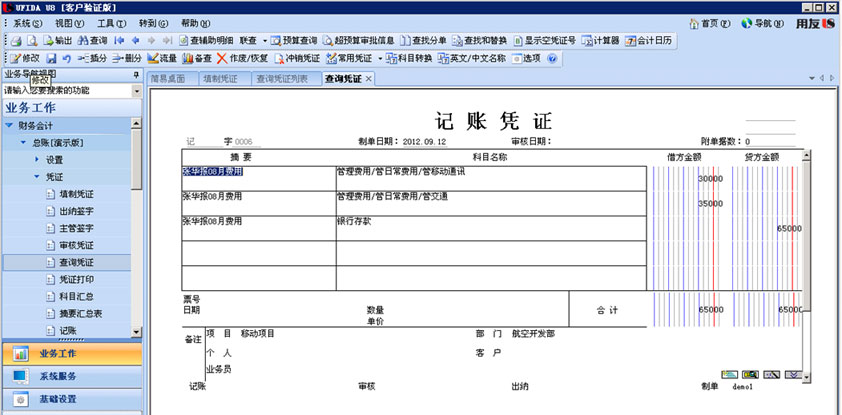Click 查找和替换 toolbar button

pos(480,41)
